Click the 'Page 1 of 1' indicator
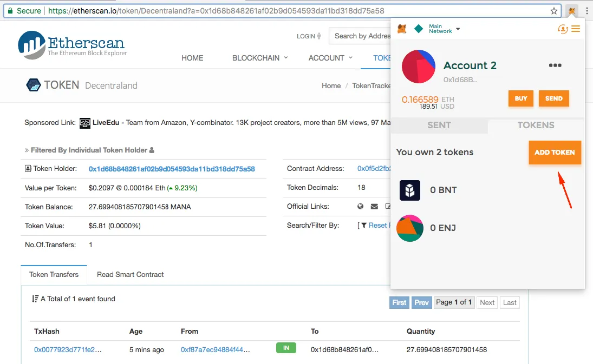Image resolution: width=593 pixels, height=364 pixels. (454, 302)
